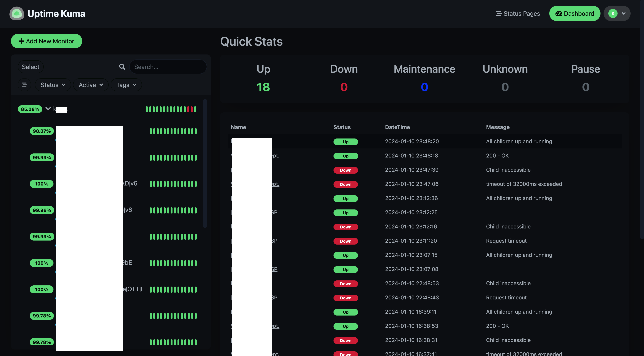Open the Dashboard tab

coord(574,13)
